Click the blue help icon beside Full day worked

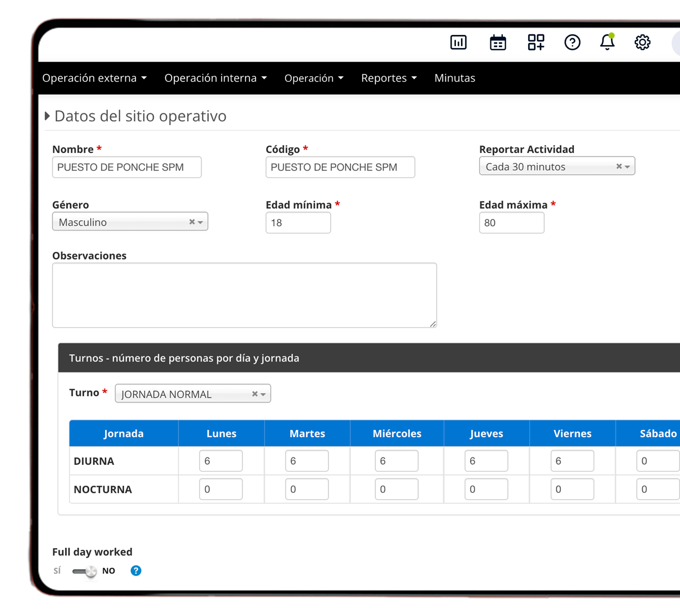pyautogui.click(x=136, y=571)
